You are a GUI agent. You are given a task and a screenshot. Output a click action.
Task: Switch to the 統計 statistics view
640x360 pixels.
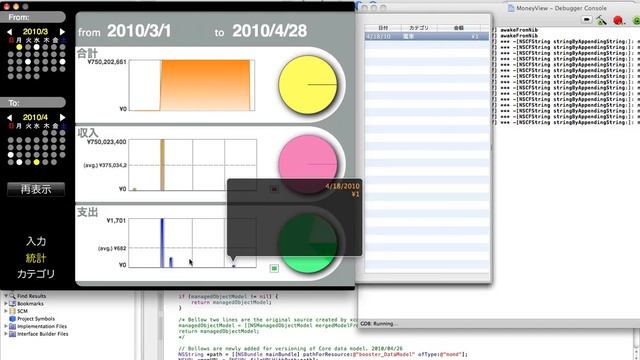[36, 258]
